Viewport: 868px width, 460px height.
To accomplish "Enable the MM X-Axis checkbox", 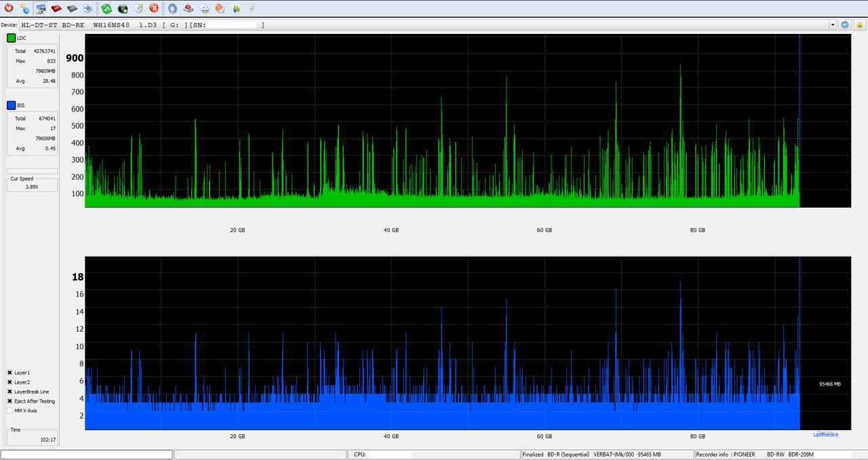I will click(x=9, y=410).
